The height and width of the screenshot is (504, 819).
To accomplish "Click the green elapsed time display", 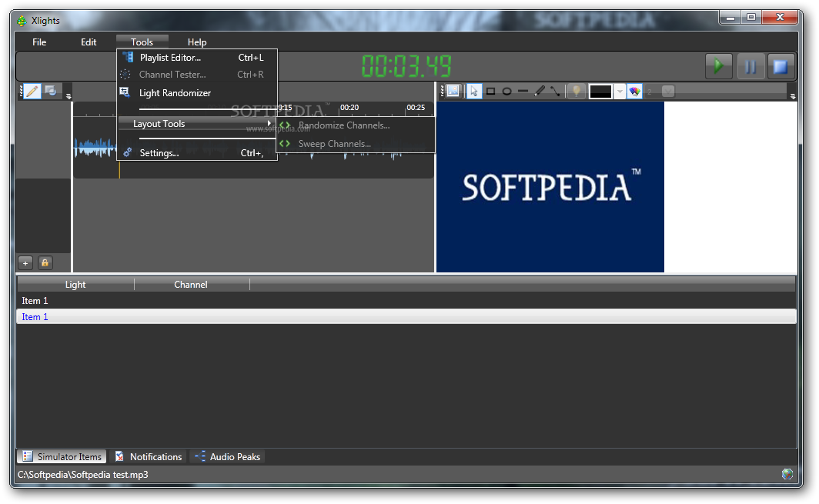I will [x=406, y=66].
